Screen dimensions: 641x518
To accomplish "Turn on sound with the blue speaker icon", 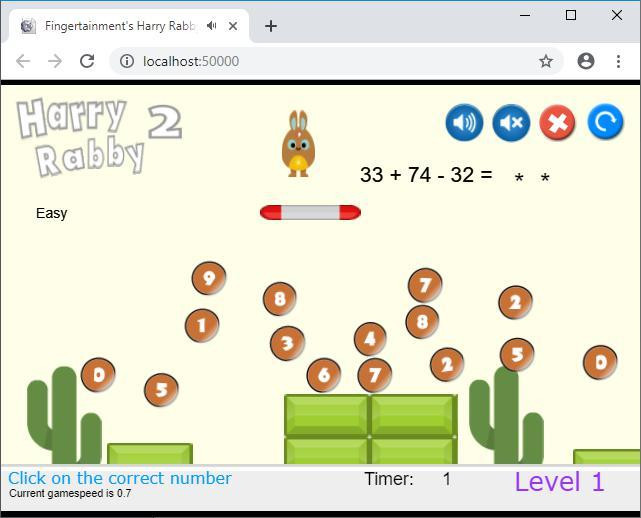I will click(x=464, y=122).
